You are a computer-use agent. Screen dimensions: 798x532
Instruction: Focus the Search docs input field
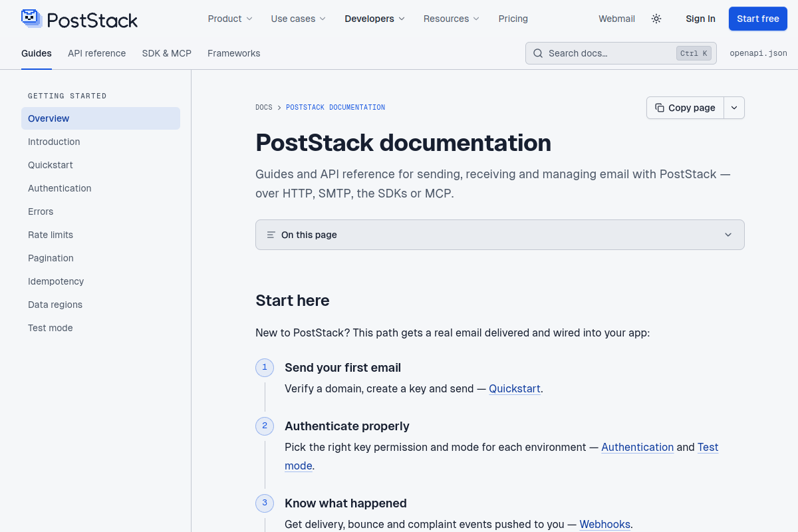coord(621,53)
